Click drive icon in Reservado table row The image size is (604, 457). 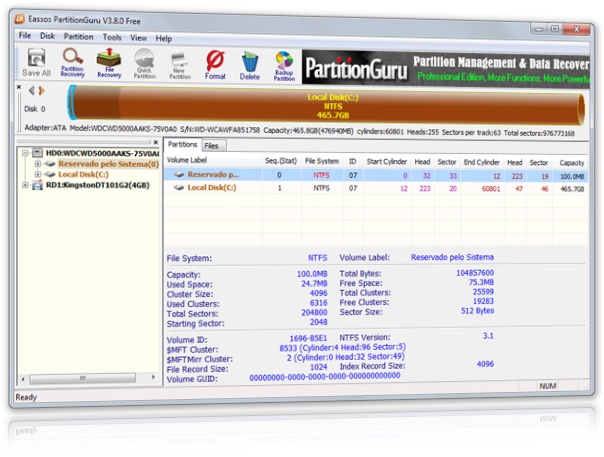[x=179, y=175]
